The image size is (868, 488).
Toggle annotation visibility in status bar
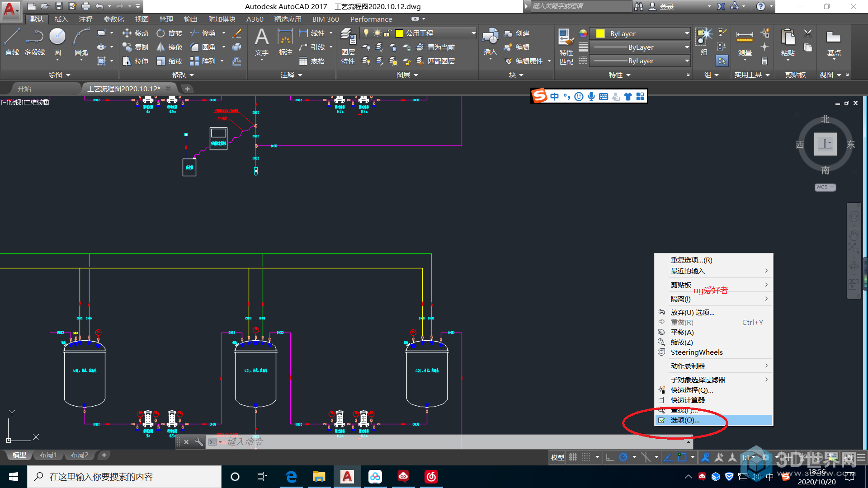coord(705,457)
